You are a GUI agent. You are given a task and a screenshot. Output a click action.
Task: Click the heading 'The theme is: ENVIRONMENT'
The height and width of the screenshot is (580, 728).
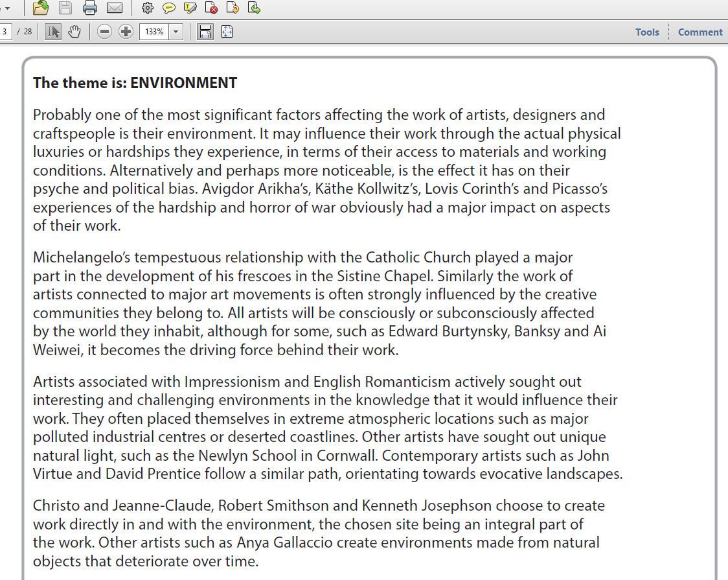135,83
